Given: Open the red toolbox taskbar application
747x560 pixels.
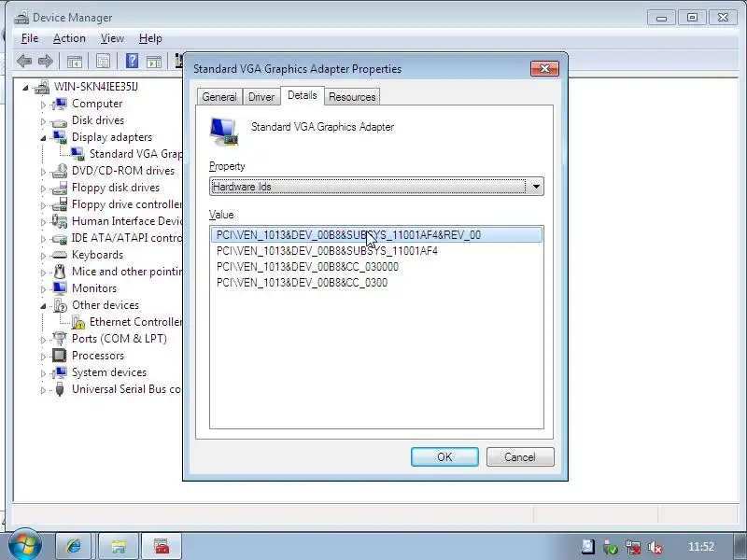Looking at the screenshot, I should pyautogui.click(x=162, y=546).
